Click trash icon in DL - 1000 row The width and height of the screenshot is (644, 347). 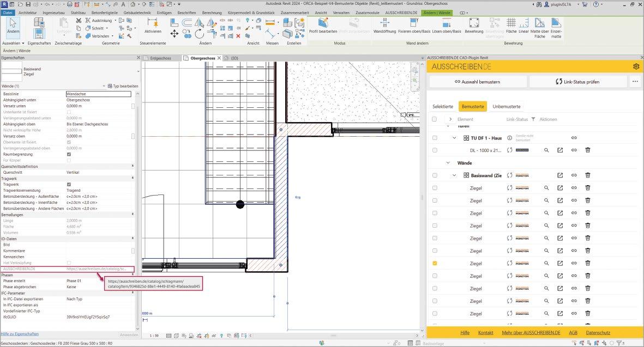click(x=588, y=150)
